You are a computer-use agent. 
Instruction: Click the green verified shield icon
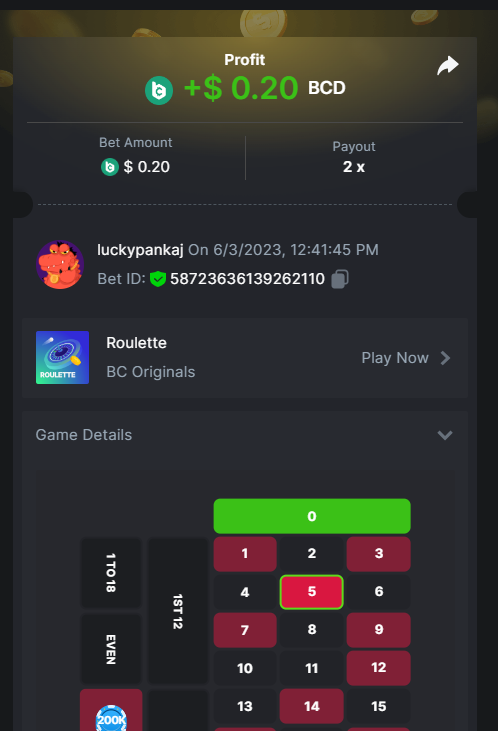pos(158,279)
